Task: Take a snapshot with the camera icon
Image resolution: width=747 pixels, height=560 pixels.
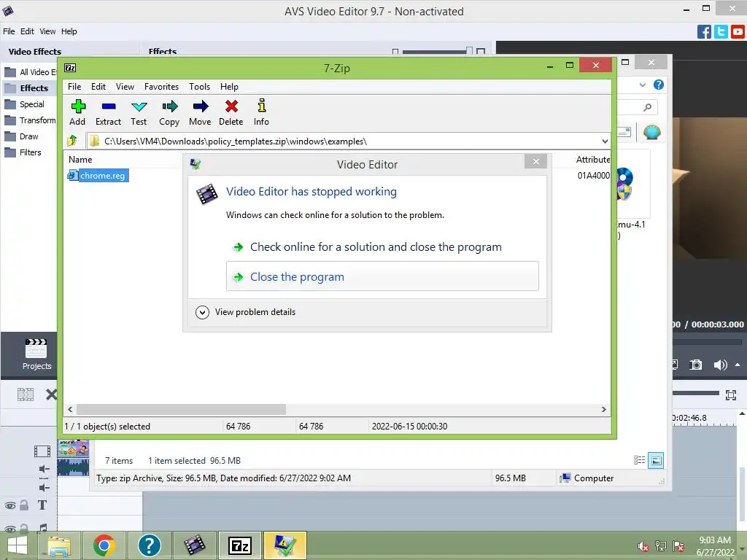Action: [x=695, y=365]
